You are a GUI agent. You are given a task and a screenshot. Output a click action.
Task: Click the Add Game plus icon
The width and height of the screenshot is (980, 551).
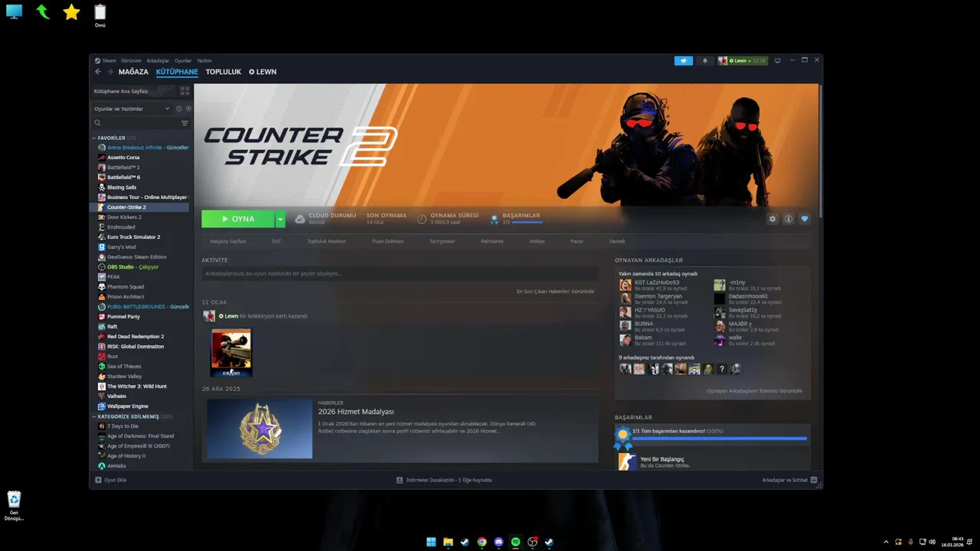[98, 480]
